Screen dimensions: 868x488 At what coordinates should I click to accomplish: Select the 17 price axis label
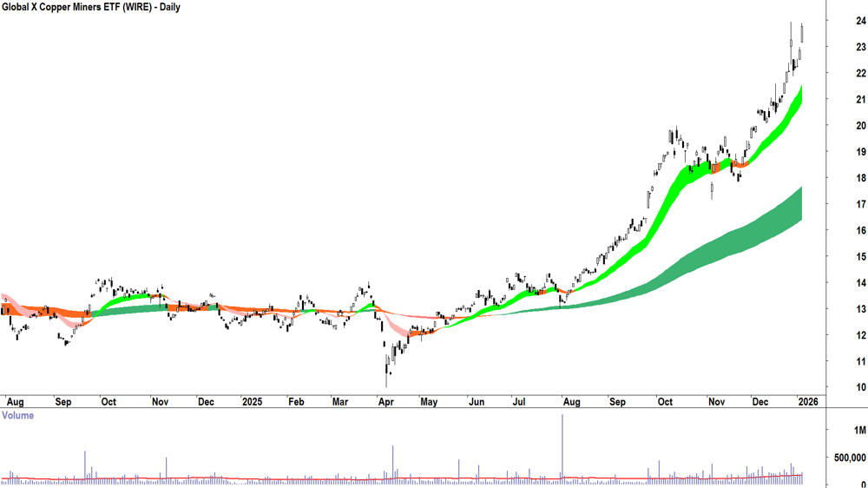(861, 204)
